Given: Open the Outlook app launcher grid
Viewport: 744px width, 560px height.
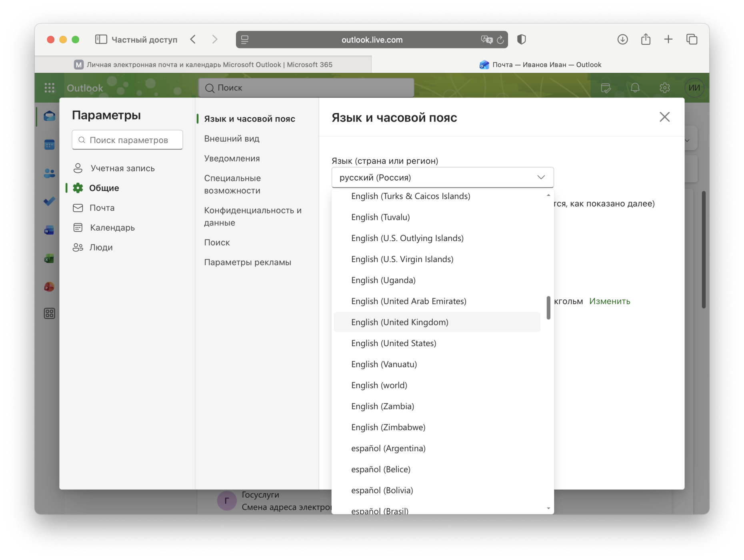Looking at the screenshot, I should [49, 88].
